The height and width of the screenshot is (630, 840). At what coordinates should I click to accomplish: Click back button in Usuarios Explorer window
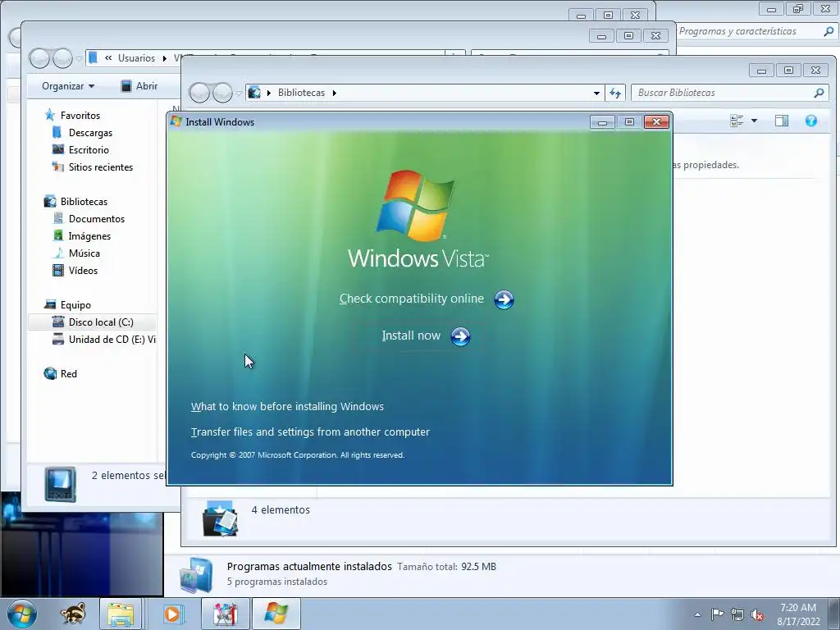pos(39,58)
